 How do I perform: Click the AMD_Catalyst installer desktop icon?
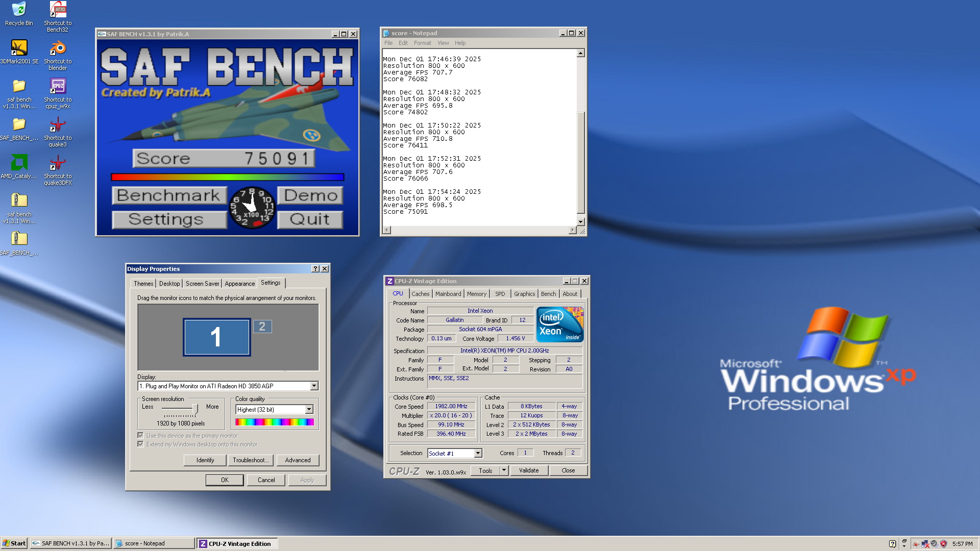pyautogui.click(x=19, y=163)
